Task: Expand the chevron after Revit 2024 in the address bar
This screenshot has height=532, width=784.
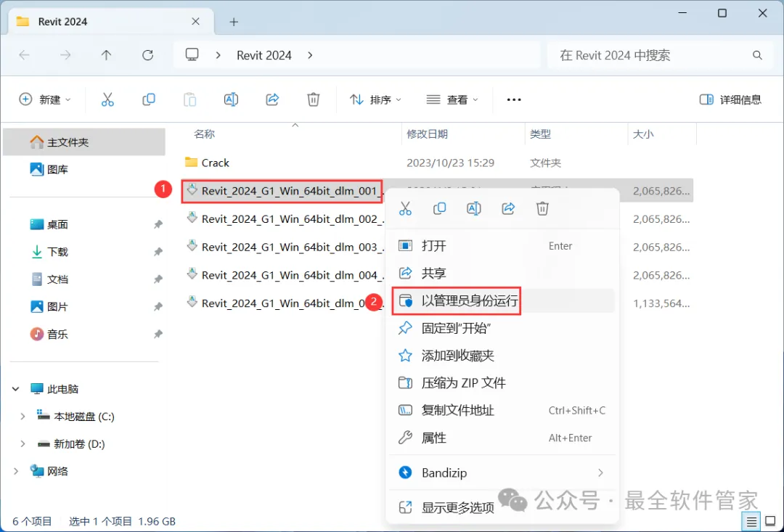Action: point(310,55)
